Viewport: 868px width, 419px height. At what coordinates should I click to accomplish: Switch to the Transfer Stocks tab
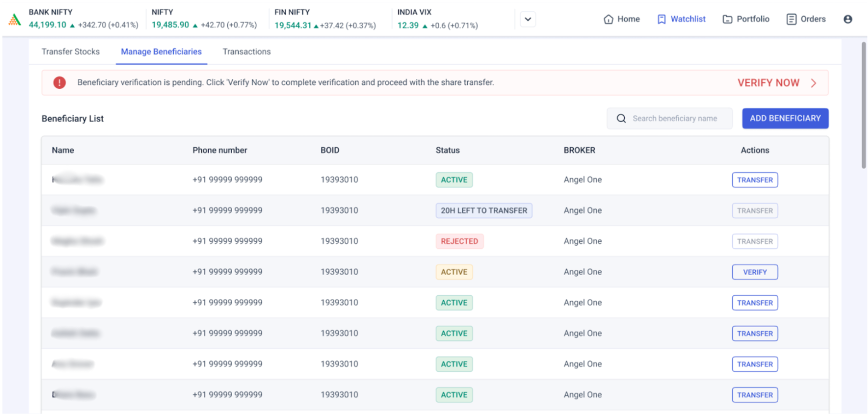point(71,51)
